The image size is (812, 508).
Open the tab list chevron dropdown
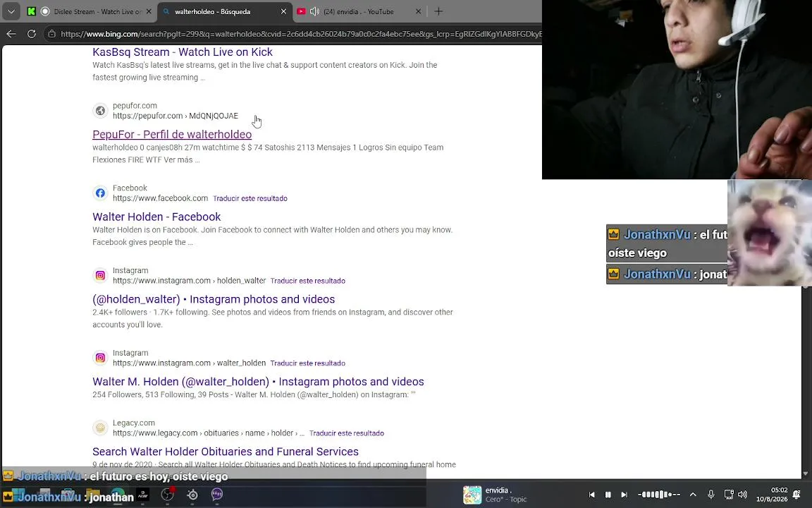pos(11,11)
